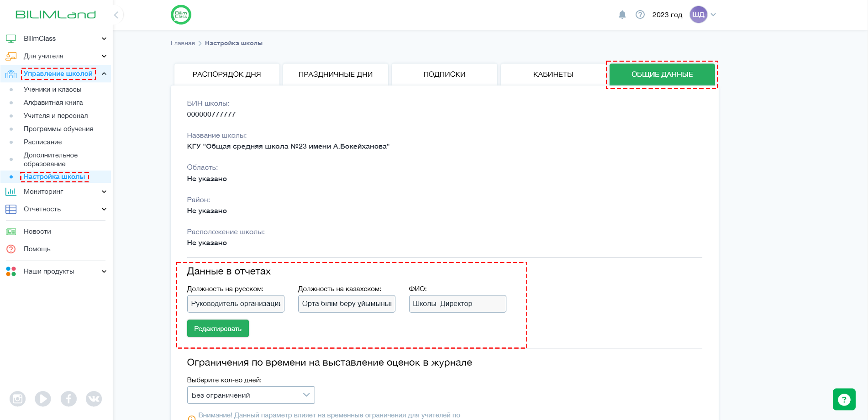Open the notifications bell
Image resolution: width=868 pixels, height=420 pixels.
point(622,14)
